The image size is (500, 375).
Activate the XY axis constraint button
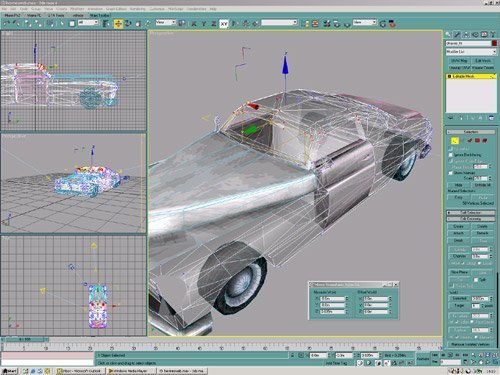(224, 24)
